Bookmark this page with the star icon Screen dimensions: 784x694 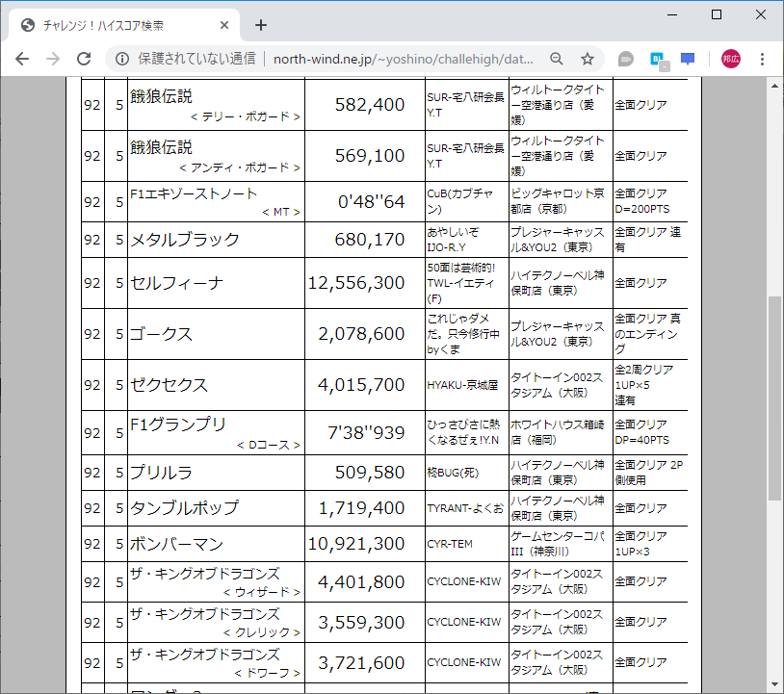click(x=587, y=59)
